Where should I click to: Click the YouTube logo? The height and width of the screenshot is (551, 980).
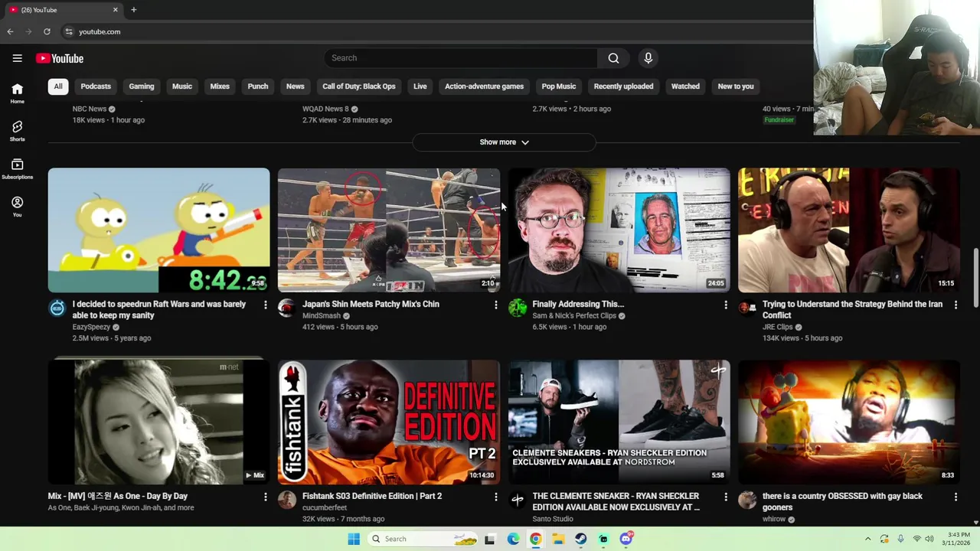(59, 58)
